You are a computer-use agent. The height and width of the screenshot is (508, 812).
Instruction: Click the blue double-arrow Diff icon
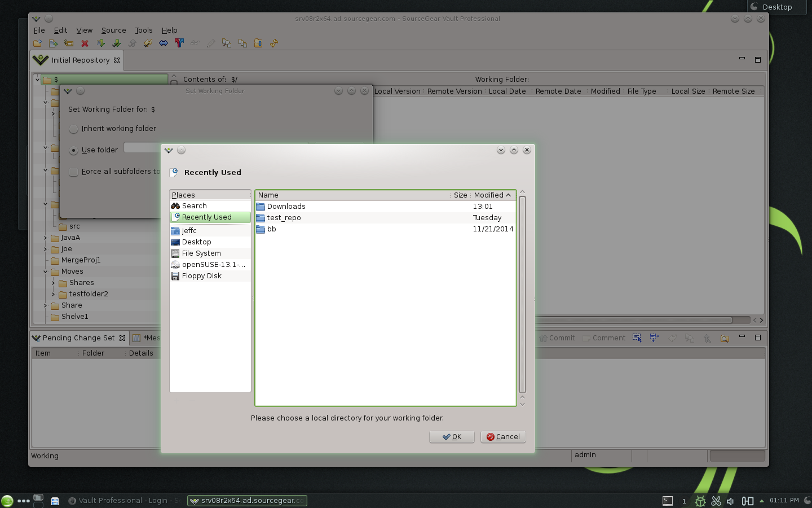164,43
